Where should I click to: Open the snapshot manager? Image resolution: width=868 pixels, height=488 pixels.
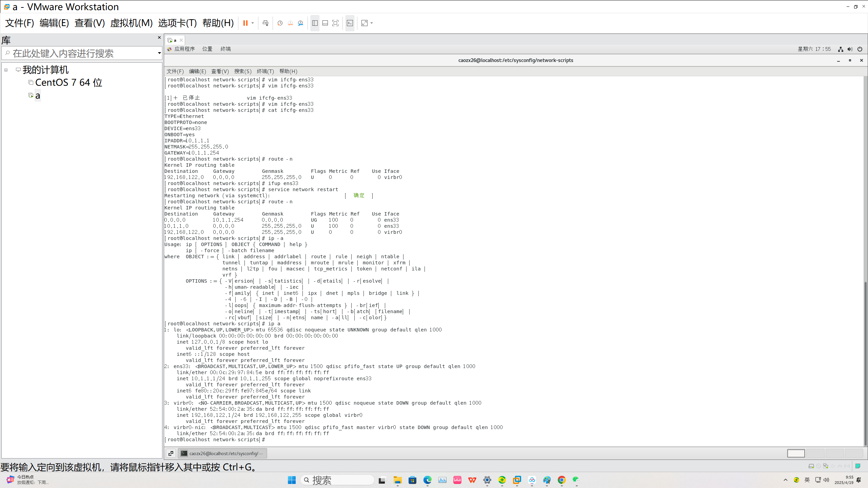click(x=300, y=23)
